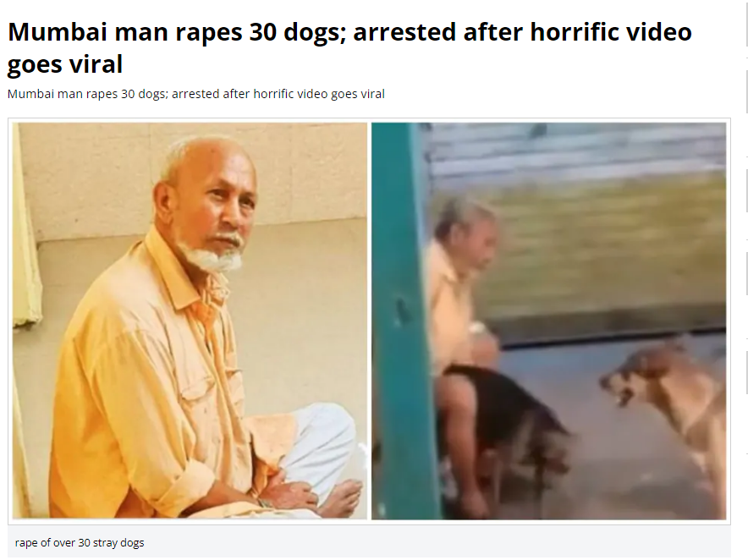Viewport: 748px width, 560px height.
Task: Open the right blurry video still image
Action: tap(548, 321)
